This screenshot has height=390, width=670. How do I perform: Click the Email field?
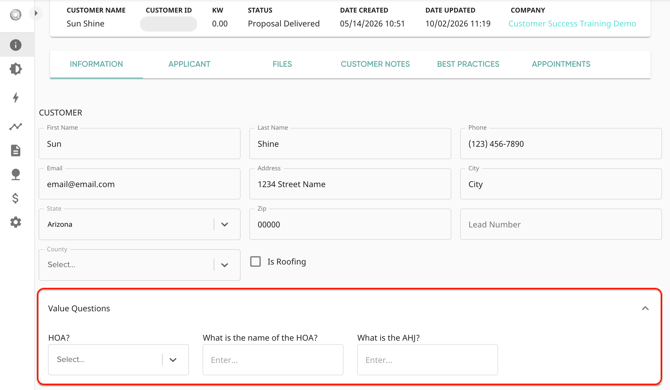[x=139, y=184]
